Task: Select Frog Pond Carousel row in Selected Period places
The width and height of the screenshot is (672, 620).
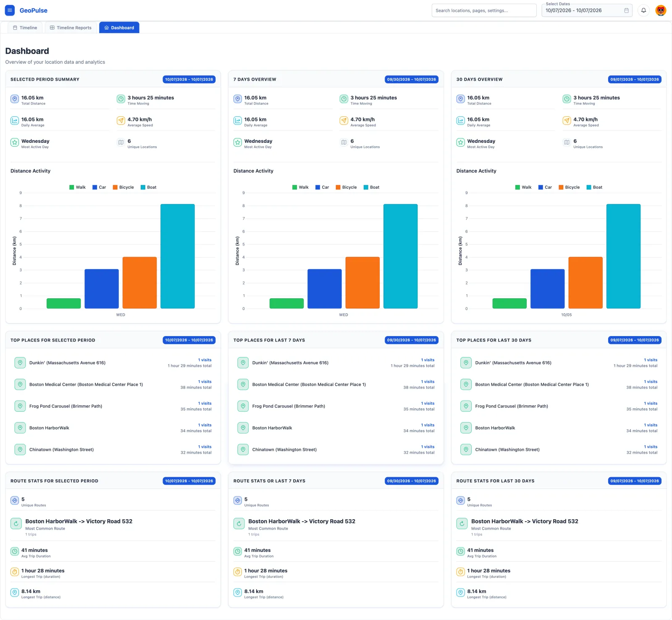Action: (113, 406)
